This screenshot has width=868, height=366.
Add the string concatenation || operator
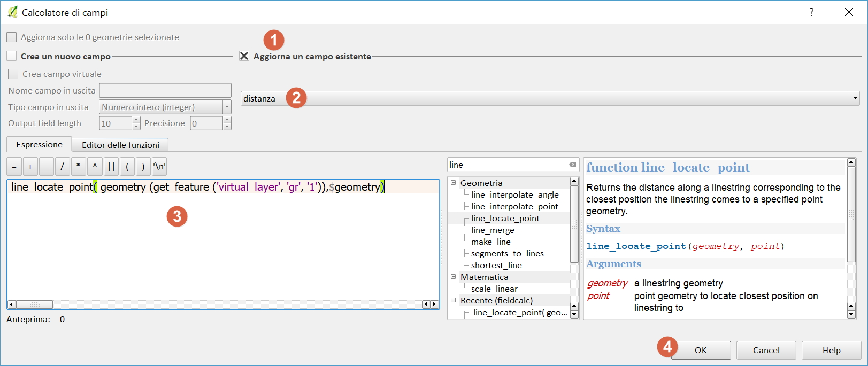point(111,167)
